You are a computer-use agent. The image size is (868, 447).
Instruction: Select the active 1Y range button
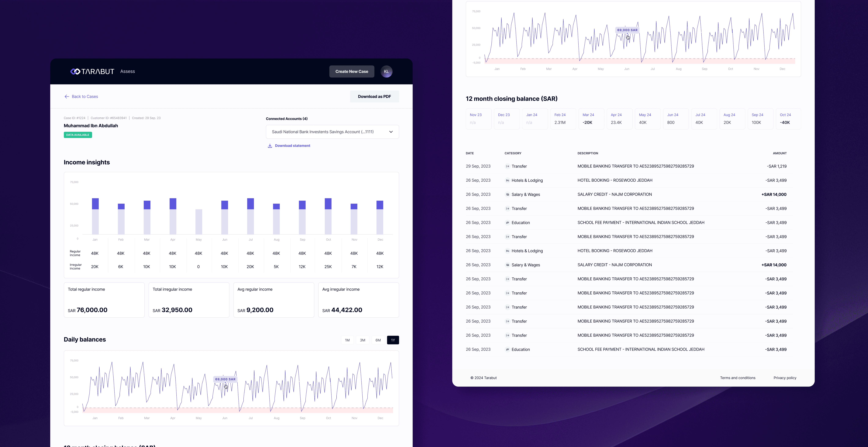[x=393, y=340]
